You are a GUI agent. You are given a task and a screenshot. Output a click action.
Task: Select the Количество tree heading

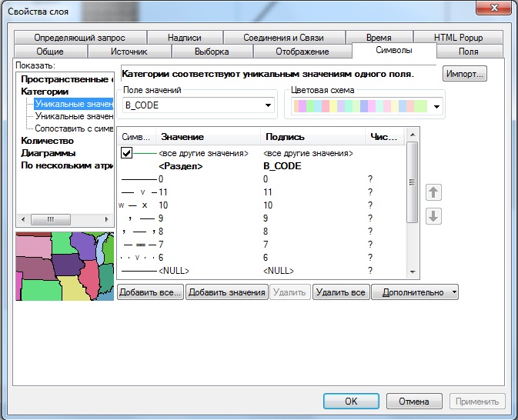[47, 141]
